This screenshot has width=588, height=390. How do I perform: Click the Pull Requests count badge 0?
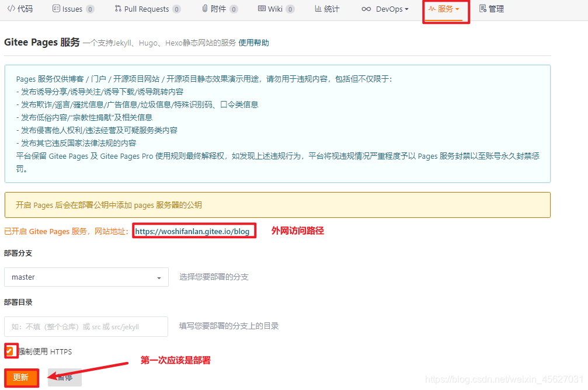pos(176,9)
